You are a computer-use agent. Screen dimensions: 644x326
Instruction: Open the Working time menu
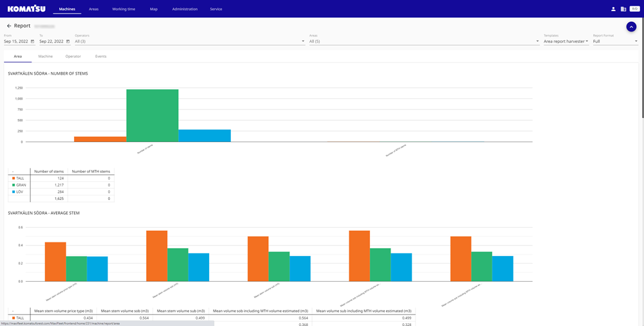click(124, 9)
